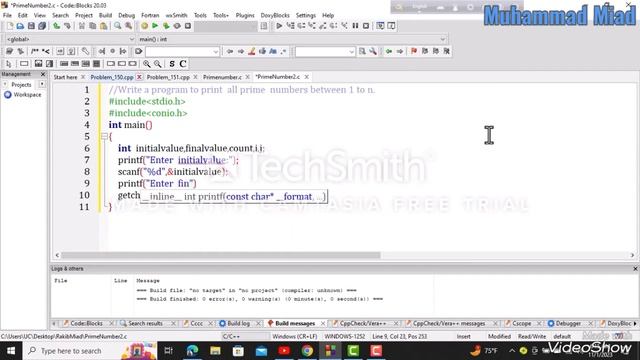Build and run the program
This screenshot has height=360, width=640.
166,26
